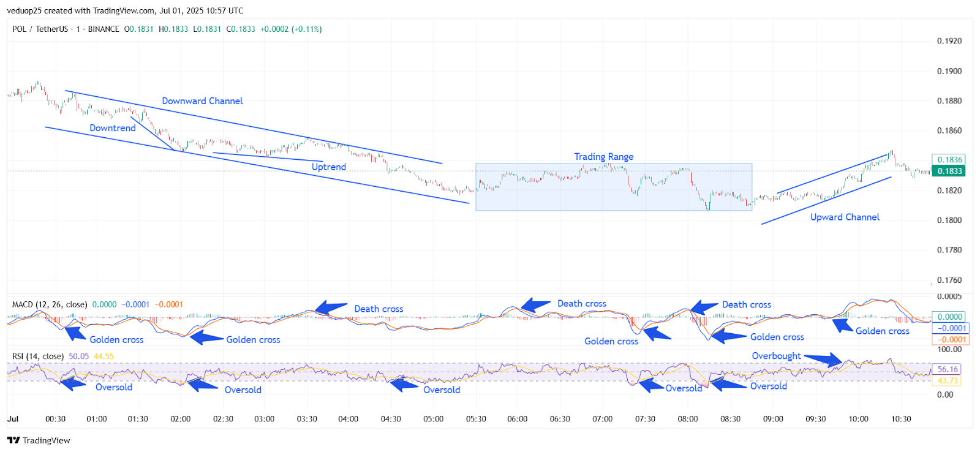
Task: Click the 04:00 time axis label
Action: point(348,419)
